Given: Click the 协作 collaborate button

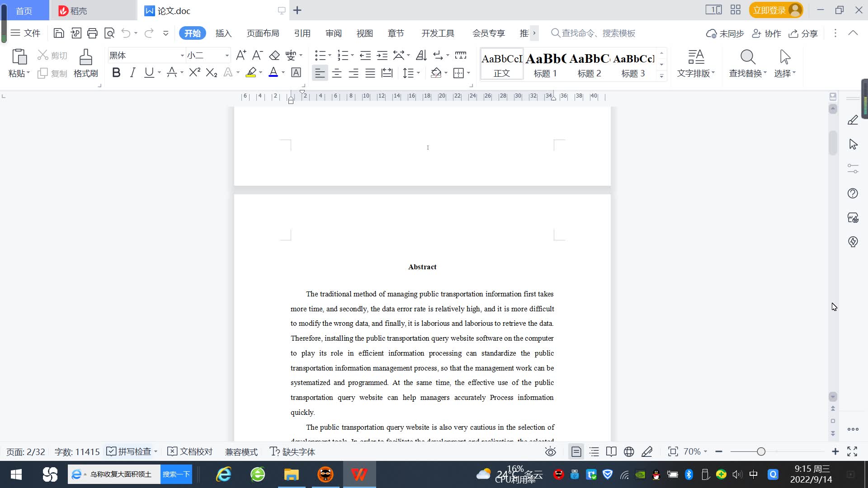Looking at the screenshot, I should [x=767, y=33].
